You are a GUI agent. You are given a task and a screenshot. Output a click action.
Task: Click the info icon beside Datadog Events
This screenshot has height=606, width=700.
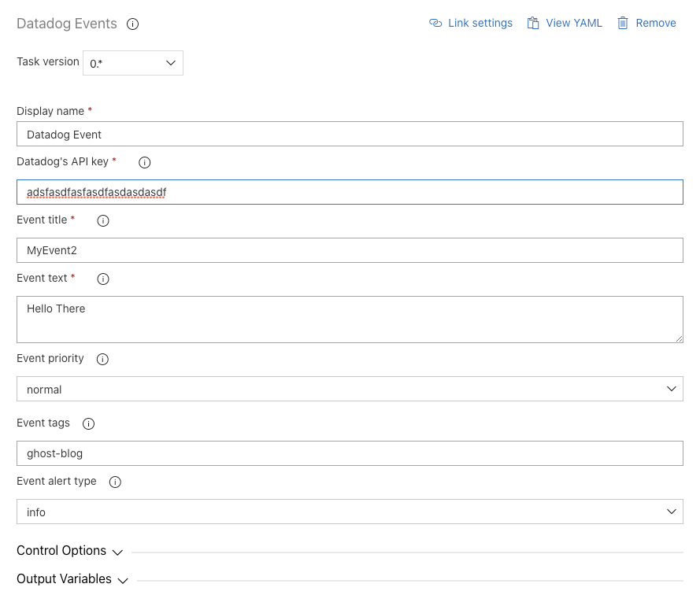(132, 24)
